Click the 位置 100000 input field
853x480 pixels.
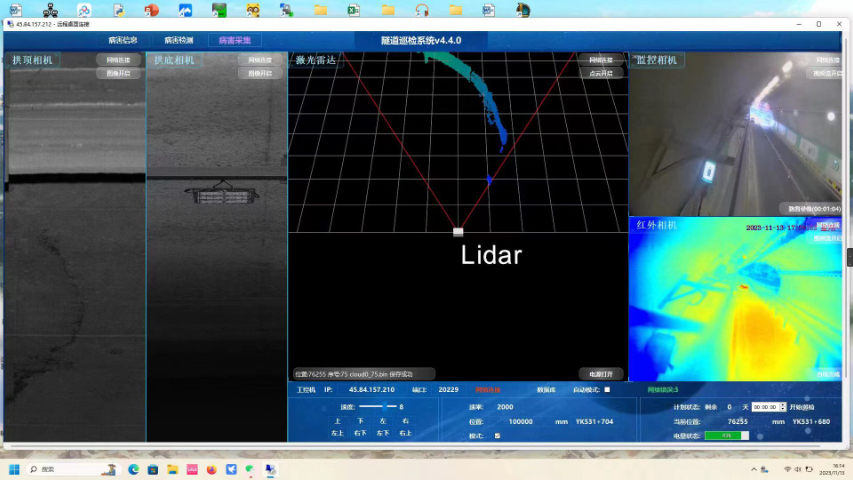click(x=520, y=422)
